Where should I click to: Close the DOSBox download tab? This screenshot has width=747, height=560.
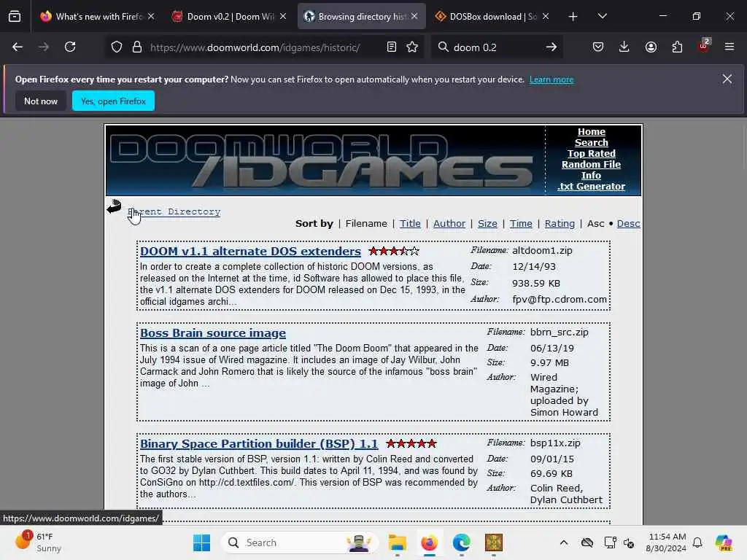546,17
